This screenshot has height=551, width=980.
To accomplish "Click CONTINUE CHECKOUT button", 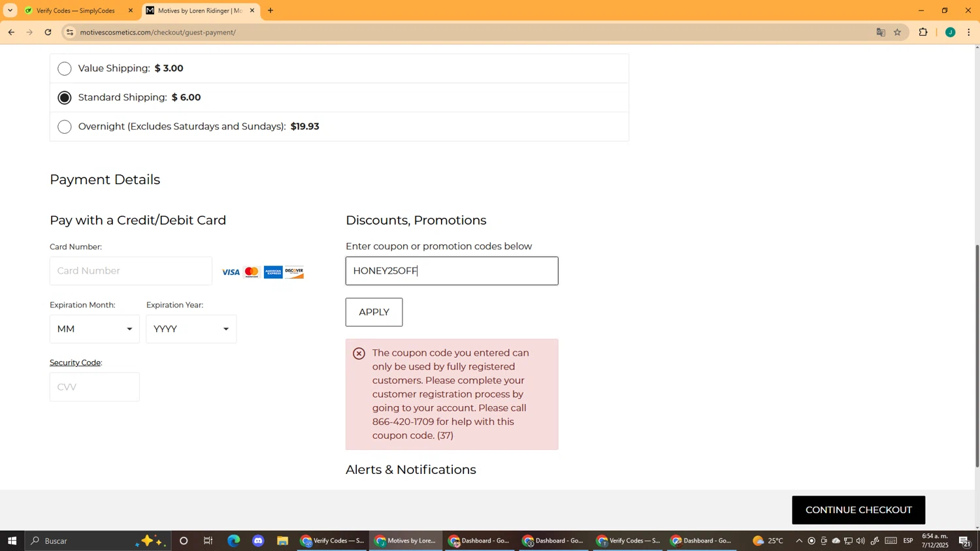I will [x=858, y=510].
